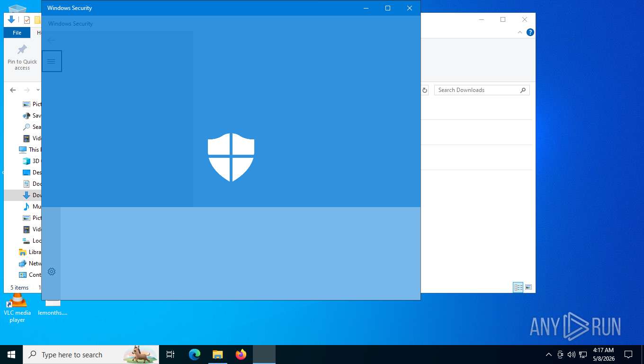Collapse the File Explorer ribbon chevron
644x364 pixels.
tap(520, 32)
